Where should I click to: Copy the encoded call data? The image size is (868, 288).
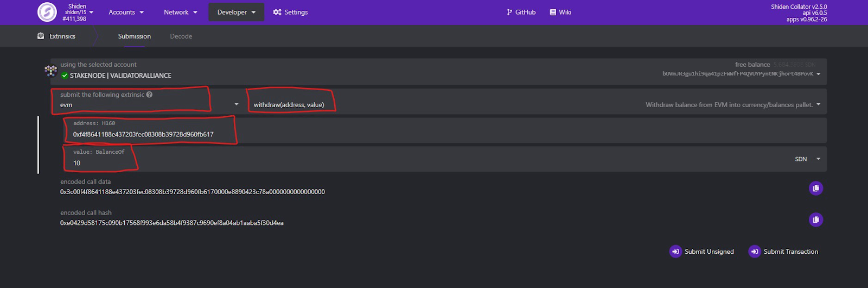pyautogui.click(x=816, y=188)
